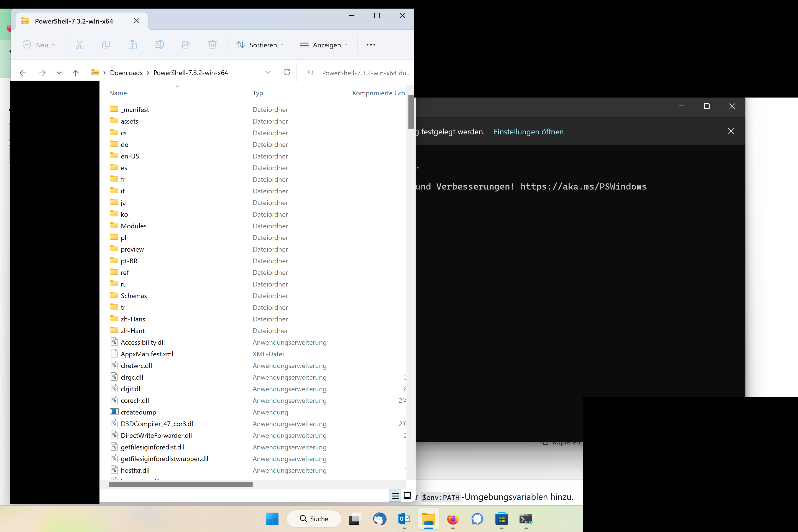Viewport: 798px width, 532px height.
Task: Click the Copy icon in Explorer toolbar
Action: (106, 45)
